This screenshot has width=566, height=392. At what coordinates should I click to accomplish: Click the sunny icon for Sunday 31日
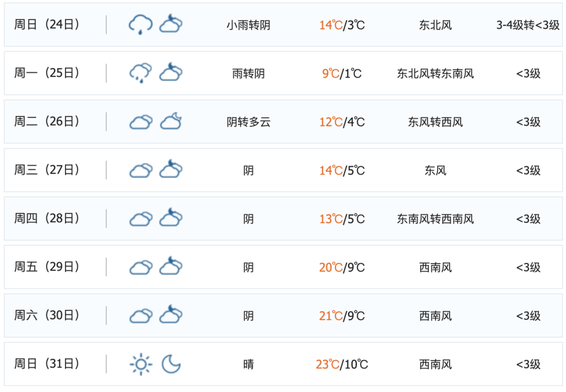point(140,364)
